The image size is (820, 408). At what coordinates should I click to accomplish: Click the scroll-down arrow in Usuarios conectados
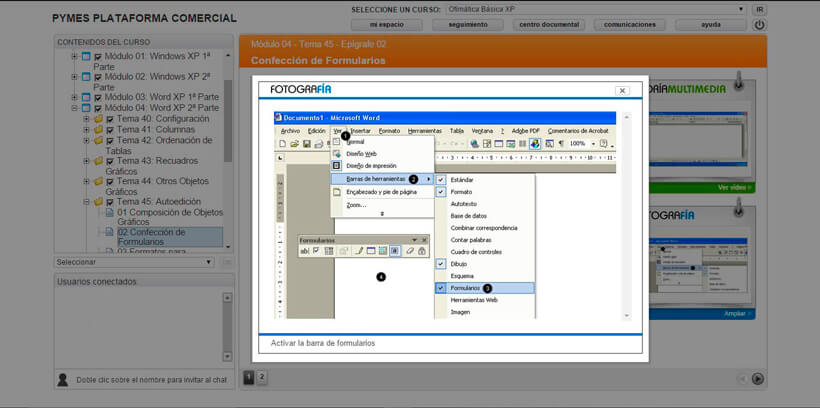(227, 356)
